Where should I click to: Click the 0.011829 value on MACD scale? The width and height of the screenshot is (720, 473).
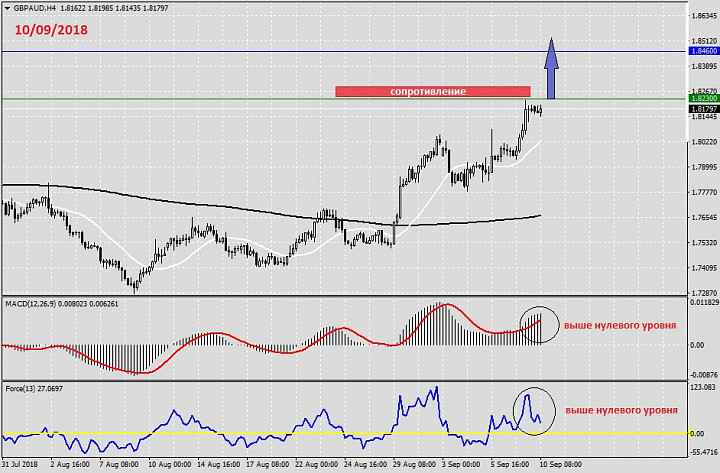click(x=703, y=301)
